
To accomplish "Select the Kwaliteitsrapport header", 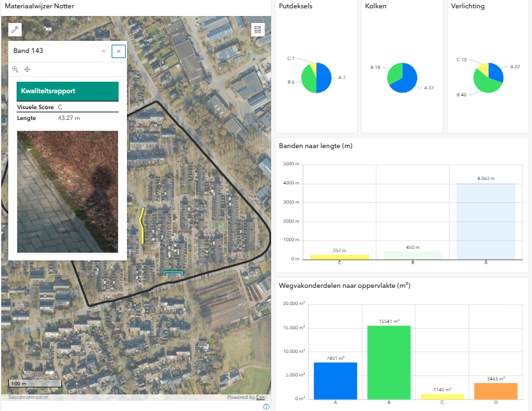I will tap(68, 91).
